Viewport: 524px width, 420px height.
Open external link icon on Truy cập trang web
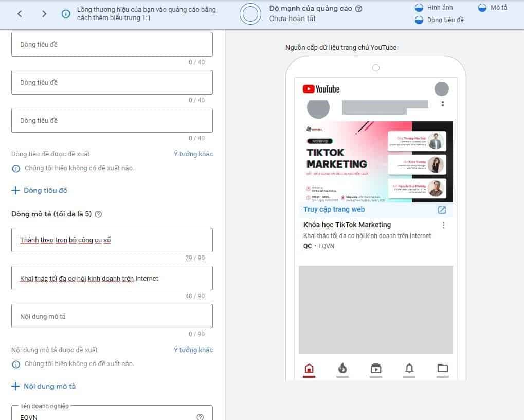pyautogui.click(x=442, y=210)
